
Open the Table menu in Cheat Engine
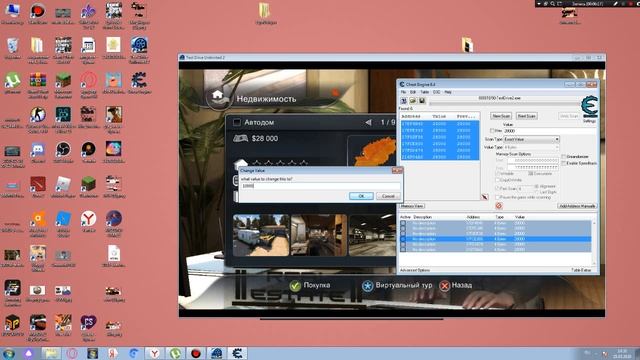(424, 92)
